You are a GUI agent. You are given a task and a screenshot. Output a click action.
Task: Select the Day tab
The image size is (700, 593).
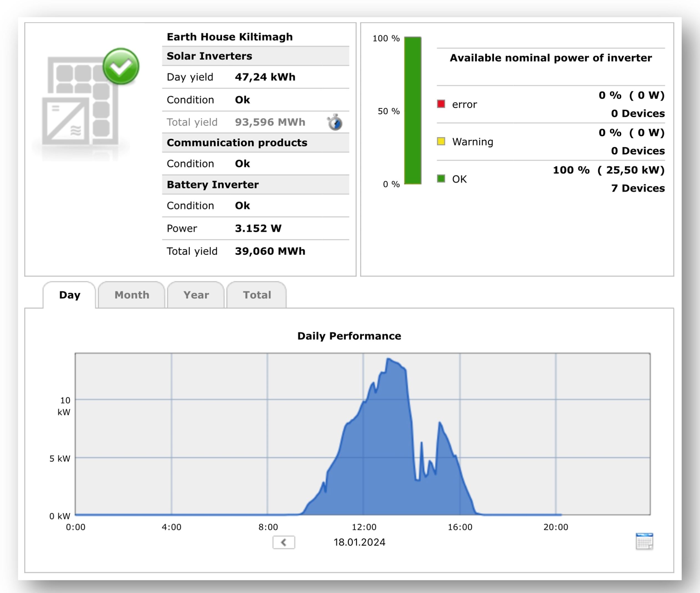click(70, 295)
